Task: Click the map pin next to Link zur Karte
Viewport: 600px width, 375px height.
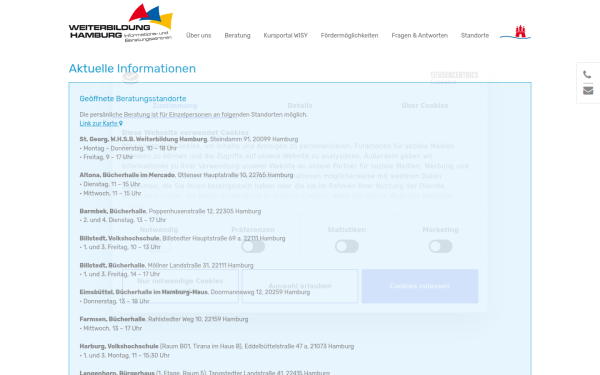Action: pos(121,123)
